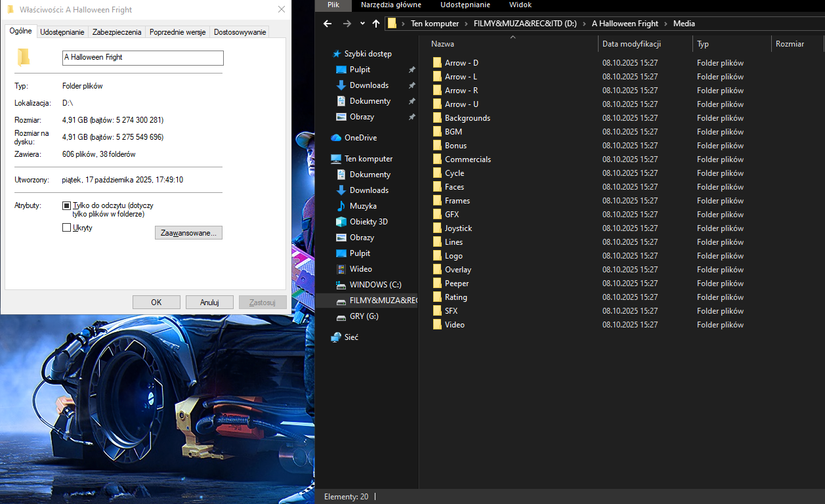Open Obiekty 3D in the sidebar
The height and width of the screenshot is (504, 825).
coord(368,222)
